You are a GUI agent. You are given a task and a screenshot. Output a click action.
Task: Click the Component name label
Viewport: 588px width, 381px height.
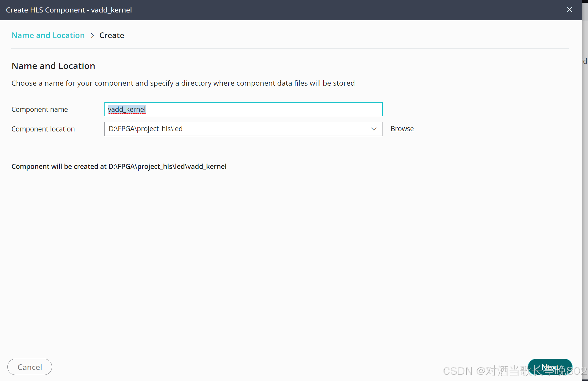[x=40, y=109]
